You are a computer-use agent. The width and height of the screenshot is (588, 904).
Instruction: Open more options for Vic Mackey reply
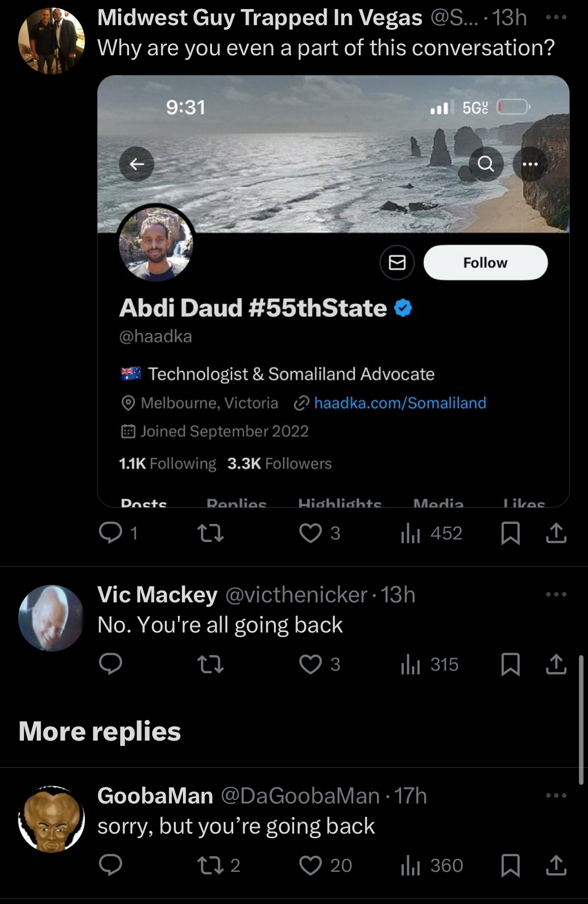point(556,594)
